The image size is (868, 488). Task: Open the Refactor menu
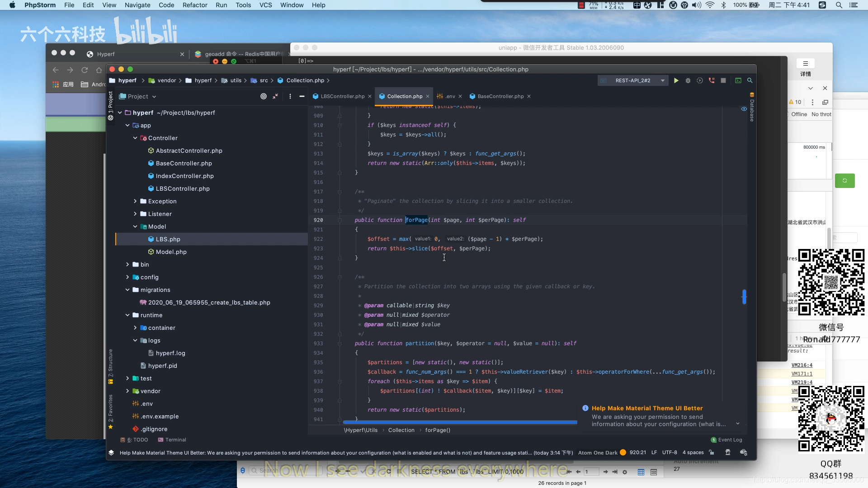tap(195, 5)
